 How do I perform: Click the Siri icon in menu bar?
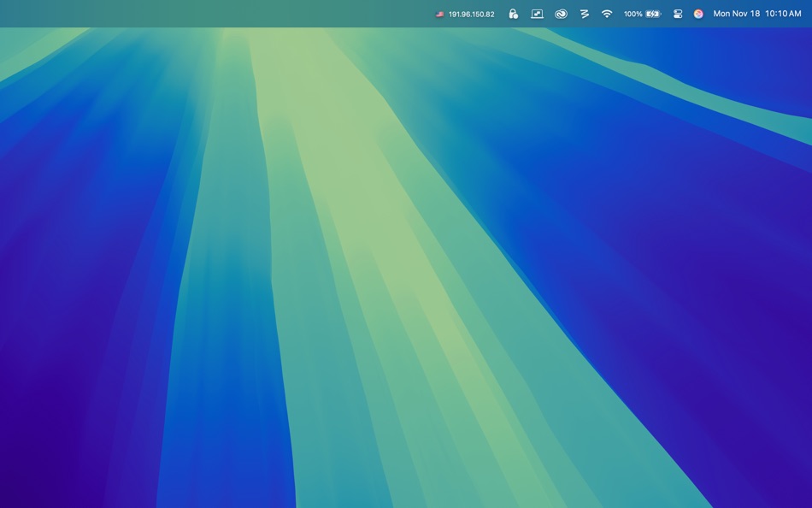(x=698, y=14)
